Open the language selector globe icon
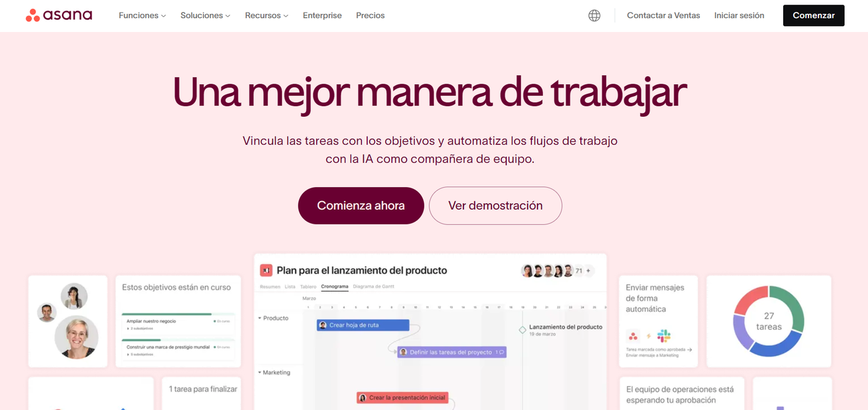 click(594, 15)
